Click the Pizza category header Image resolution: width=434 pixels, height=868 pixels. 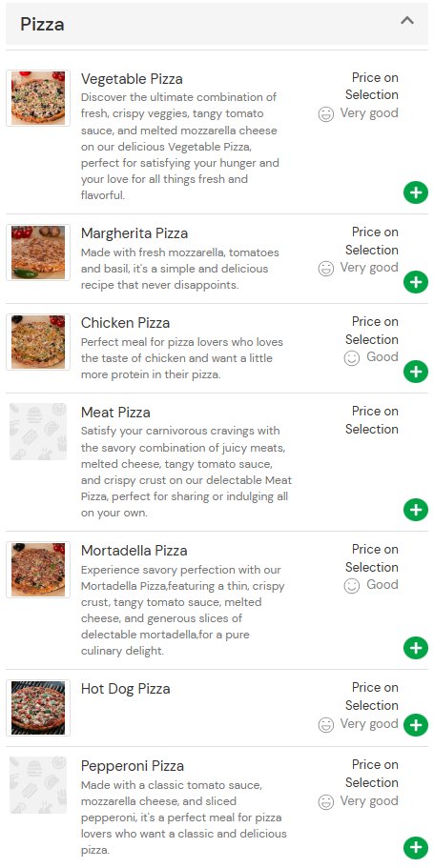click(x=217, y=24)
